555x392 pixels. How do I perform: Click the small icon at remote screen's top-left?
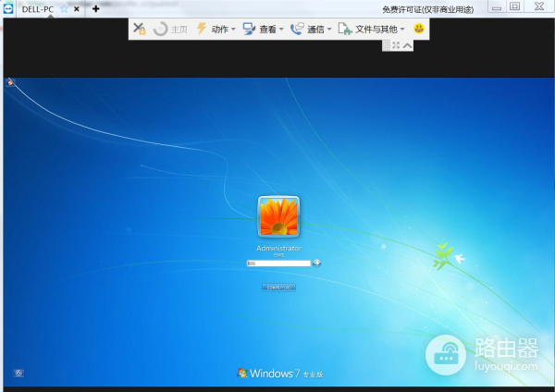tap(10, 82)
